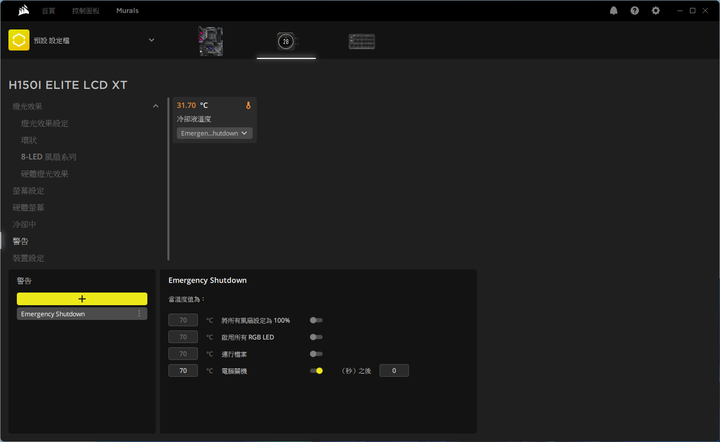Select the motherboard device thumbnail
Screen dimensions: 720x442
[x=211, y=41]
